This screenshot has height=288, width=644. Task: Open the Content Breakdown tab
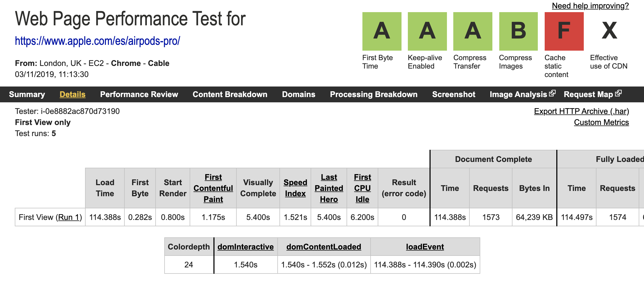point(230,94)
